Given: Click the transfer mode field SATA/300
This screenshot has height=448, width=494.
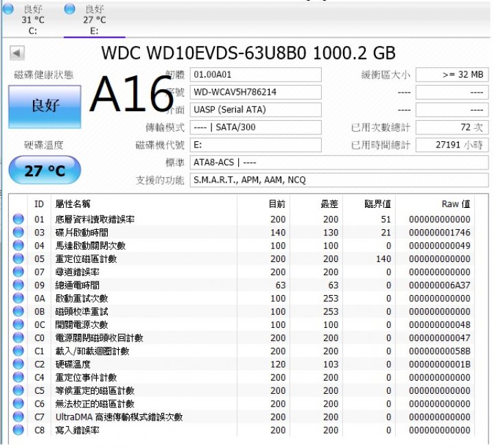Looking at the screenshot, I should [255, 128].
